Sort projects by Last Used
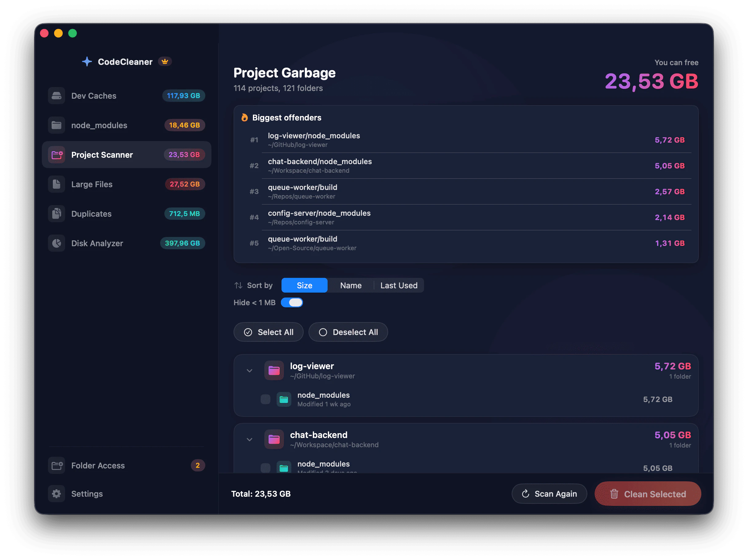 coord(399,285)
